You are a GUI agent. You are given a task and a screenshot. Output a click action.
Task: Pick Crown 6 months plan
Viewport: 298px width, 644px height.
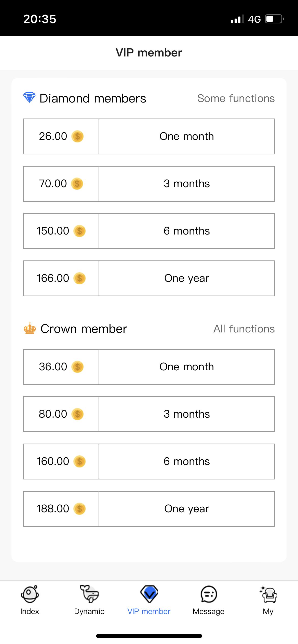tap(187, 461)
